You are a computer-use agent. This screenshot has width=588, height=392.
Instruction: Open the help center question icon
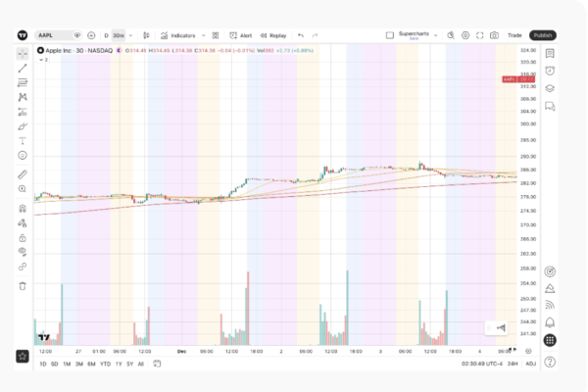coord(550,362)
